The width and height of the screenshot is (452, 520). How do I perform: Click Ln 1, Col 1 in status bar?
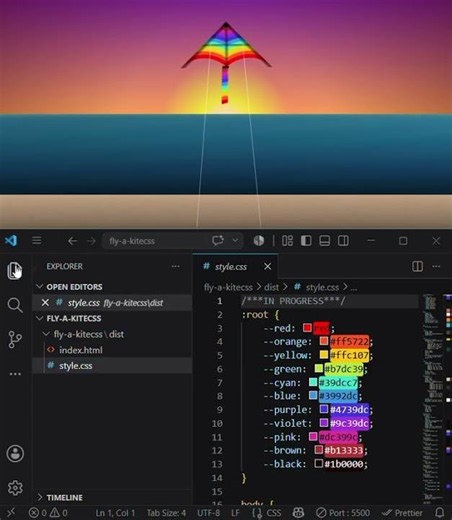[115, 513]
